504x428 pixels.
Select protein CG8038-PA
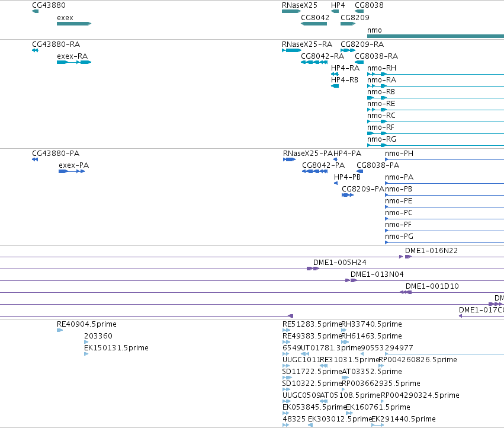pos(378,165)
